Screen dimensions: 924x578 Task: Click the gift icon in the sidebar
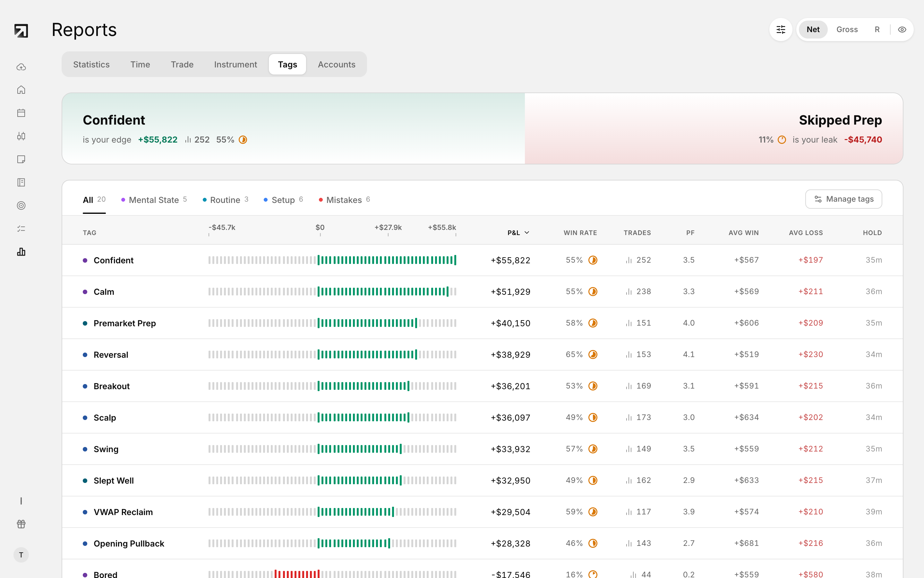(x=21, y=524)
